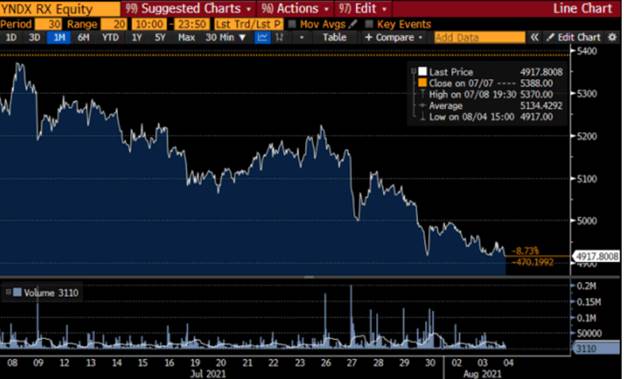
Task: Click the YNDX RX Equity ticker field
Action: [60, 9]
